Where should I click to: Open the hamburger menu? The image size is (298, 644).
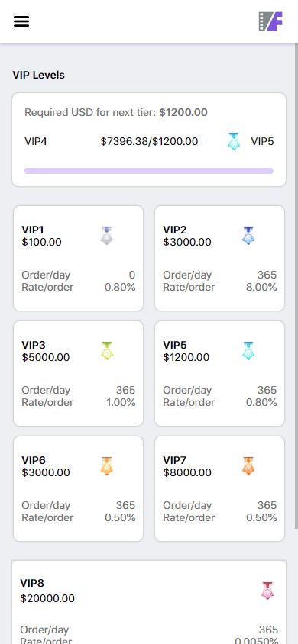pos(21,21)
